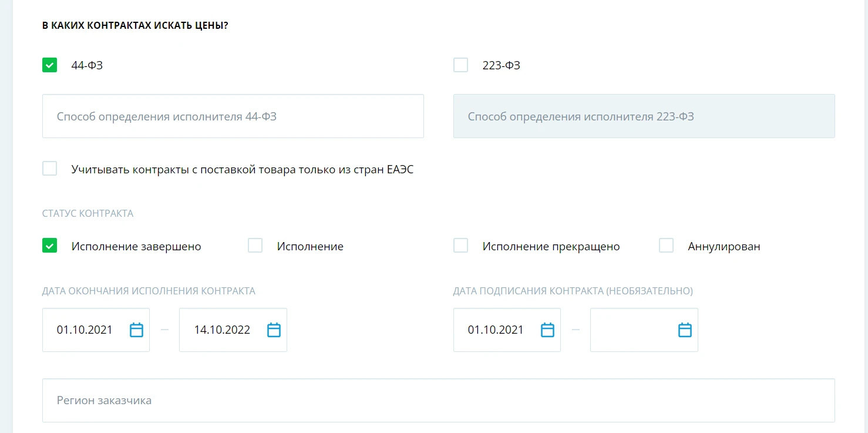Image resolution: width=868 pixels, height=433 pixels.
Task: Open calendar for 14.10.2022 end date
Action: tap(274, 330)
